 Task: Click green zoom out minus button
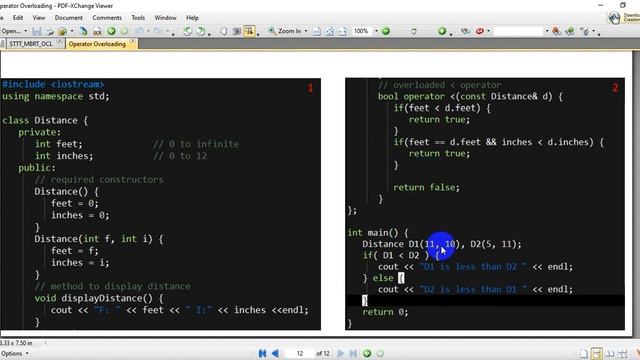(386, 31)
